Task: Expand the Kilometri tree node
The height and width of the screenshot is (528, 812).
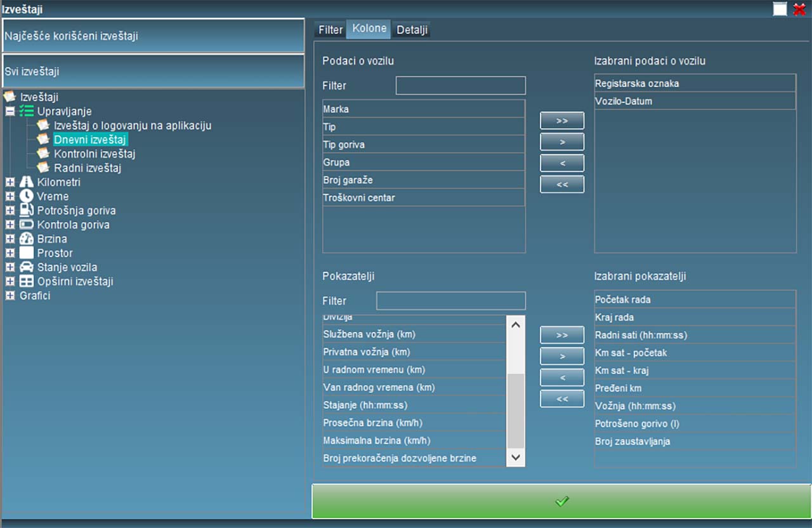Action: (x=10, y=182)
